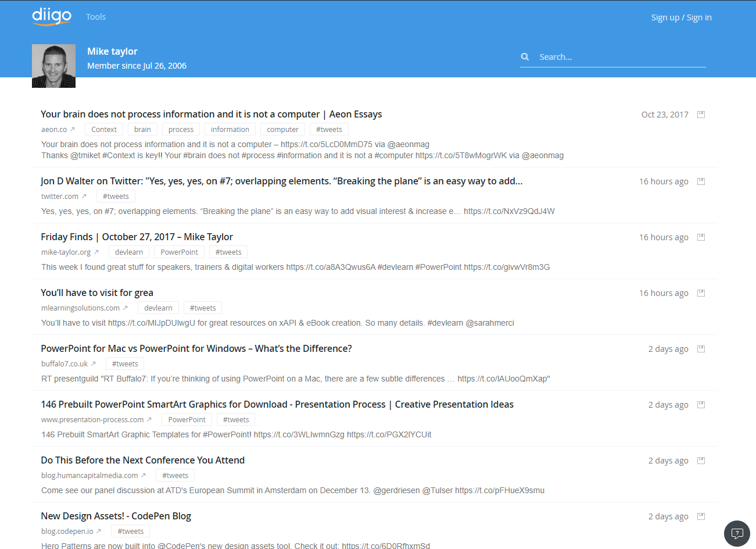The height and width of the screenshot is (549, 756).
Task: Click the preview icon for Jon D Walter bookmark
Action: (701, 181)
